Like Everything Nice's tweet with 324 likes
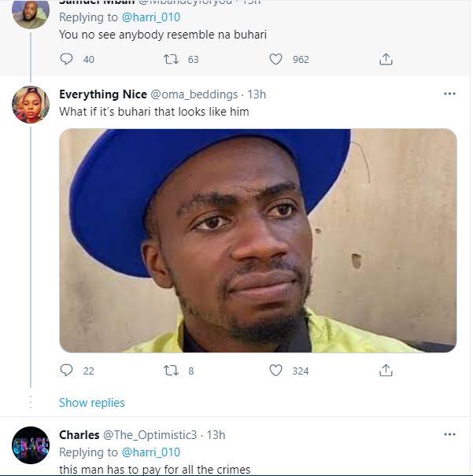473x476 pixels. click(276, 371)
